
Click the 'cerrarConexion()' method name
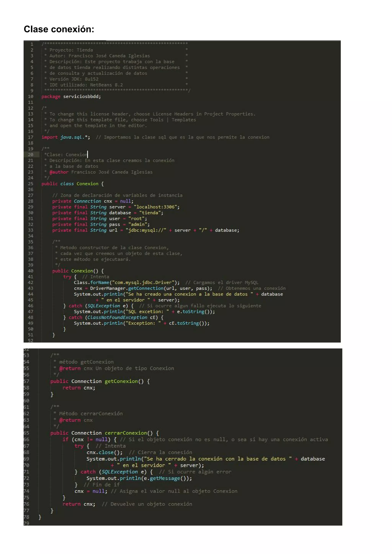[128, 433]
